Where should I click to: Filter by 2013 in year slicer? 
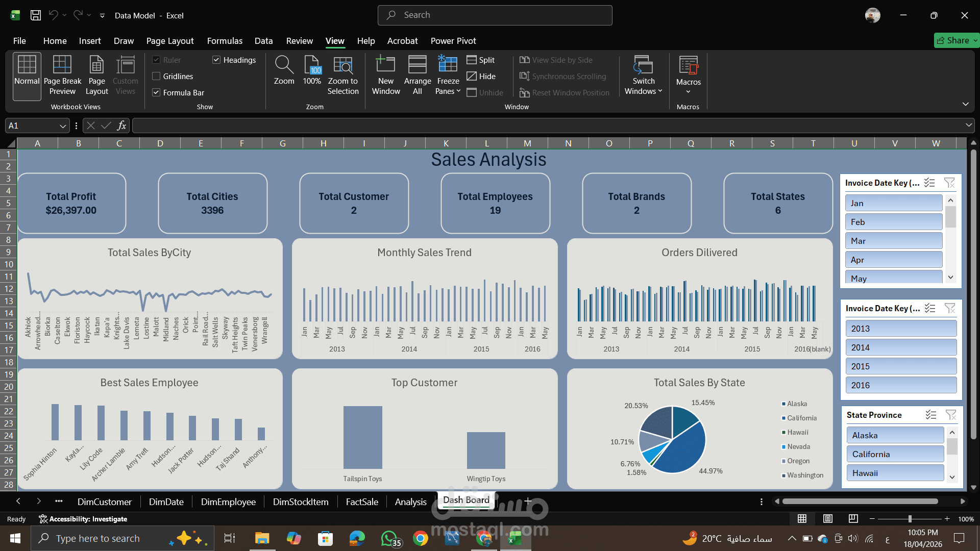[901, 329]
